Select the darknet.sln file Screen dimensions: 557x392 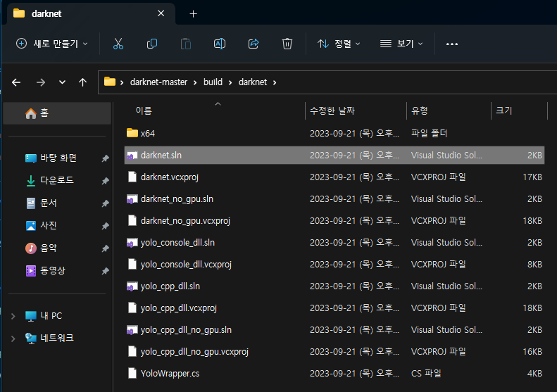[334, 155]
